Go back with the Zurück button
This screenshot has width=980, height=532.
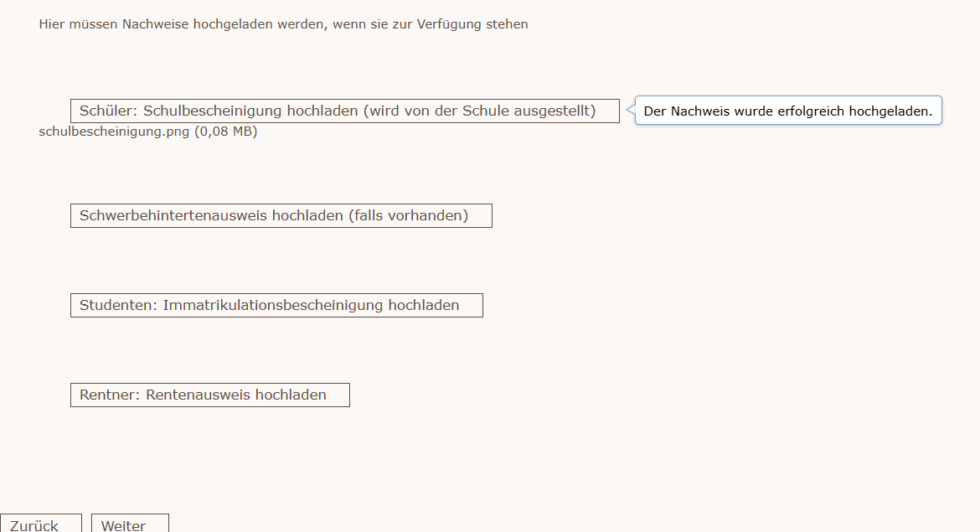pos(40,524)
